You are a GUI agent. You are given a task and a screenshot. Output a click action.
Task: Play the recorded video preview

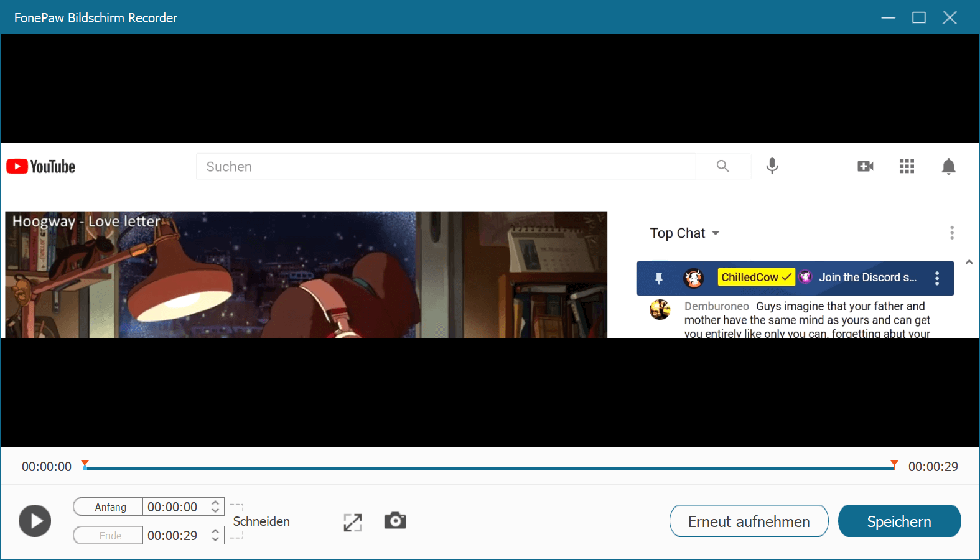click(x=35, y=521)
